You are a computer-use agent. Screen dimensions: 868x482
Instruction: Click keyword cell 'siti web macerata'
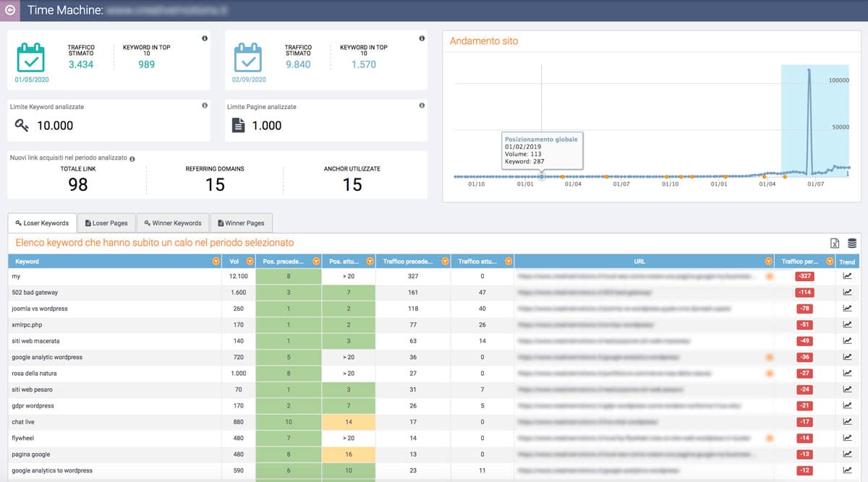(x=35, y=341)
